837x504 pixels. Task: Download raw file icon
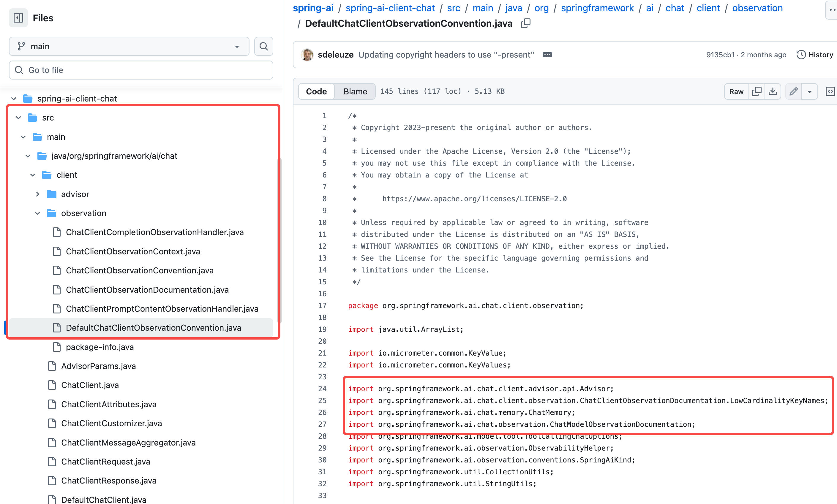point(773,91)
